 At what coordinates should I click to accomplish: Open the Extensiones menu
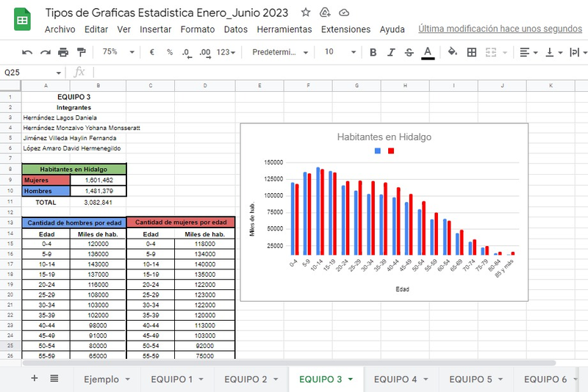tap(345, 29)
